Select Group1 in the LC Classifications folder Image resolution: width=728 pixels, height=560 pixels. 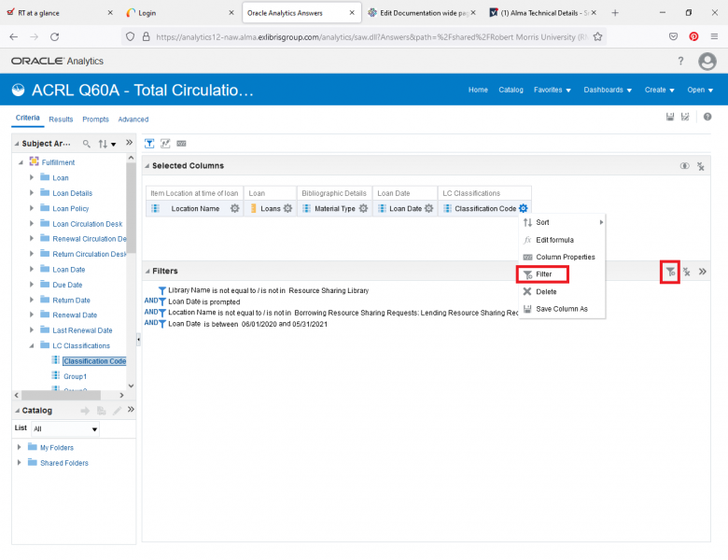click(x=75, y=376)
